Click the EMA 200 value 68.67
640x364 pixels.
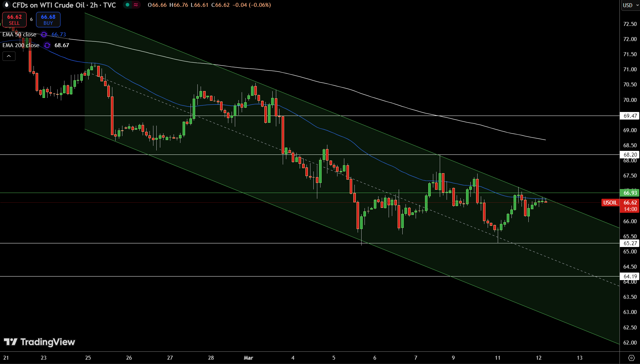pyautogui.click(x=62, y=45)
